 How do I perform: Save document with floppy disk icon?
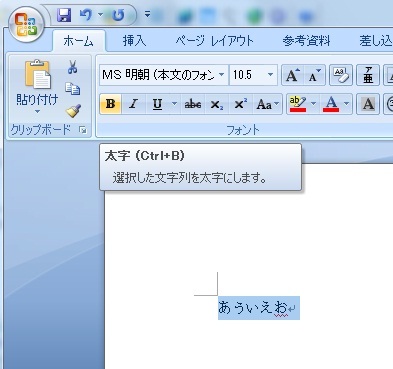click(x=64, y=15)
